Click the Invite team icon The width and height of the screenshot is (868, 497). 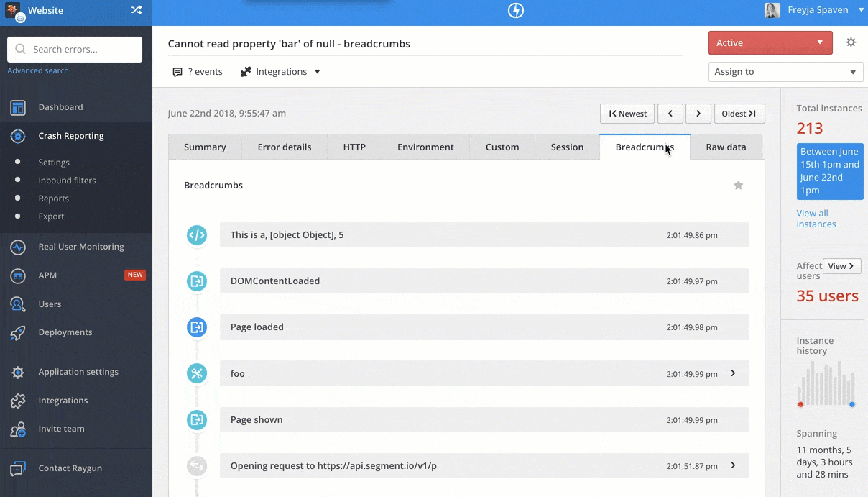18,429
